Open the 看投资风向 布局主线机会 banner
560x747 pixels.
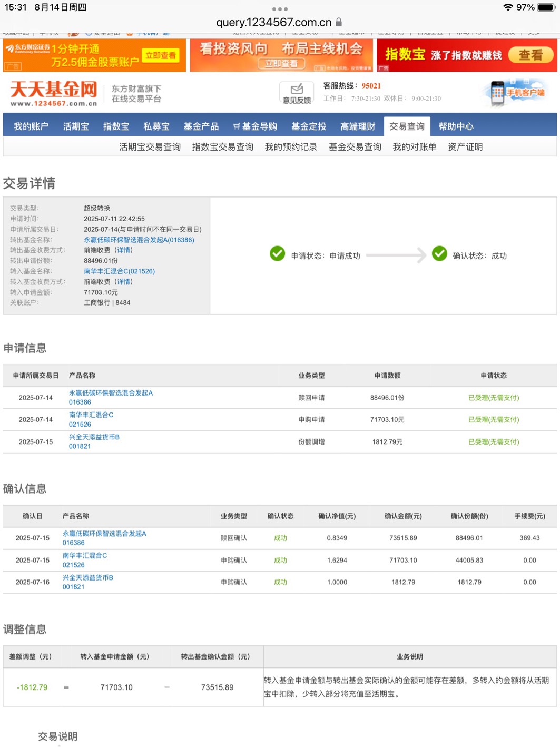[281, 55]
